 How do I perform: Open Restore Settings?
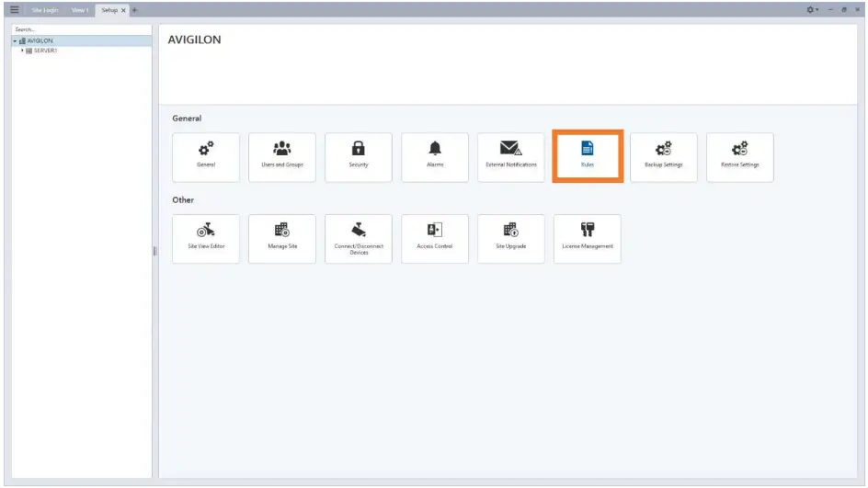point(740,157)
